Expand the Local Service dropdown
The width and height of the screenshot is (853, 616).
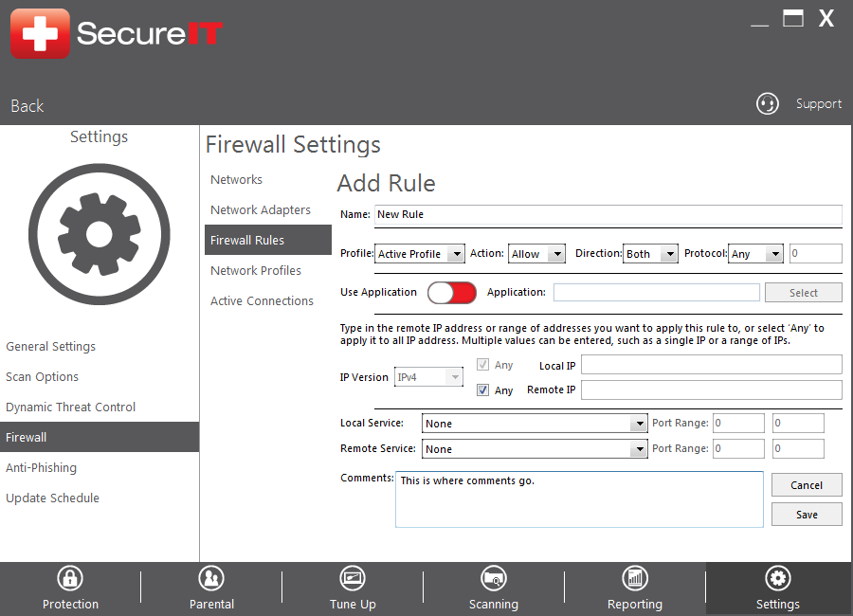(535, 424)
